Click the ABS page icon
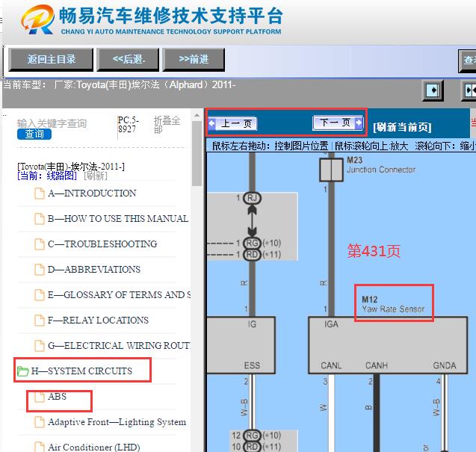Viewport: 476px width, 452px height. click(39, 397)
